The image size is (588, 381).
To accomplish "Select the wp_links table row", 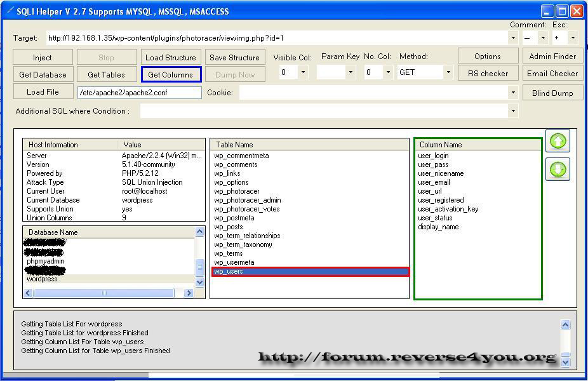I will point(310,173).
